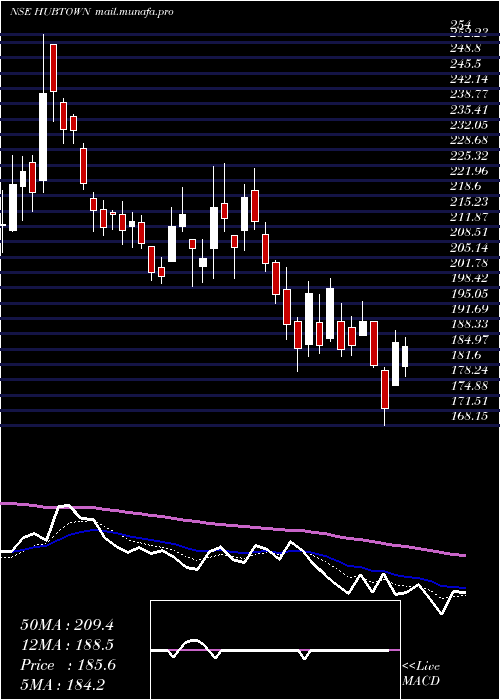The image size is (500, 700).
Task: Click the 50MA : 209.4 readout
Action: [x=67, y=625]
